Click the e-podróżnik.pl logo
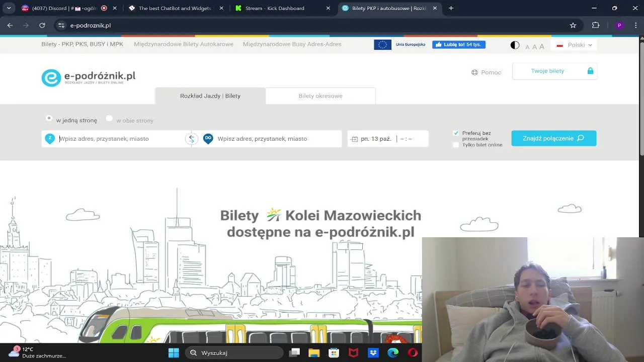Screen dimensions: 644x362 89,77
